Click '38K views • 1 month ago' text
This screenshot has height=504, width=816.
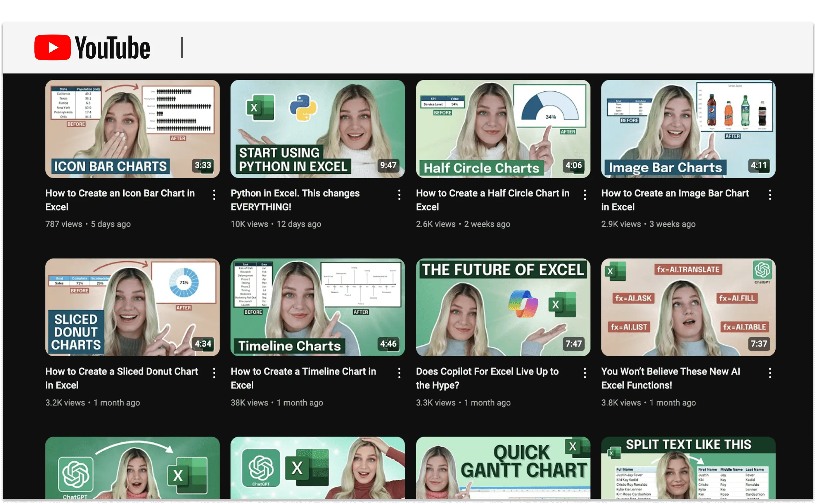[277, 403]
